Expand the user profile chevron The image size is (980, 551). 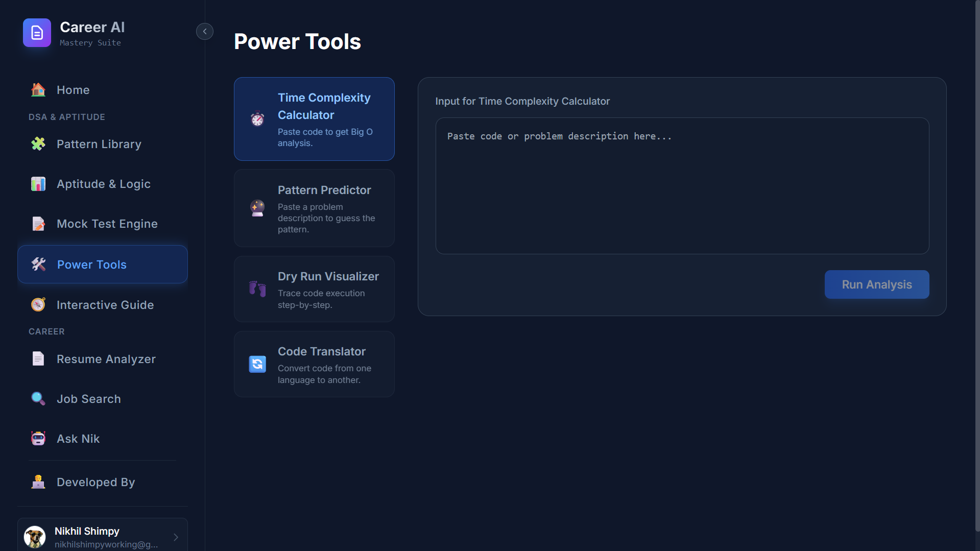(x=176, y=537)
